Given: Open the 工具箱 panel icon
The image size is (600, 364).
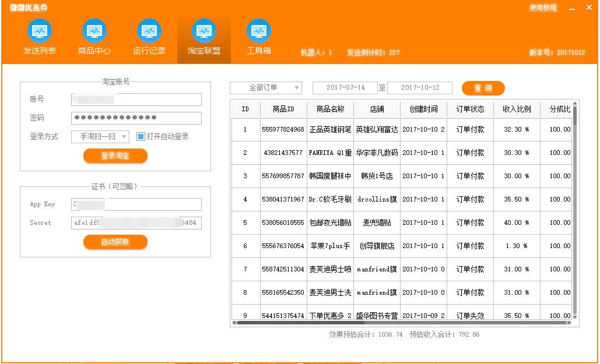Looking at the screenshot, I should 258,36.
